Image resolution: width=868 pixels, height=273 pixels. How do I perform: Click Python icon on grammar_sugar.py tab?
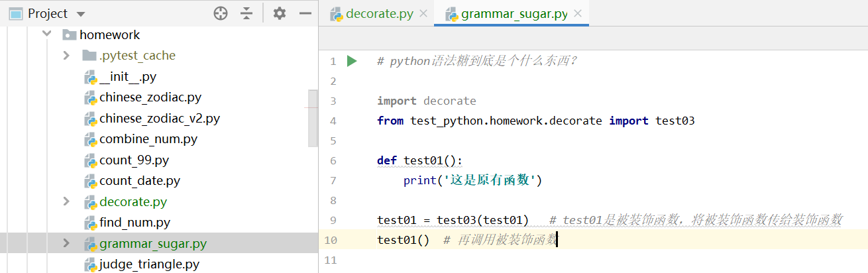451,14
